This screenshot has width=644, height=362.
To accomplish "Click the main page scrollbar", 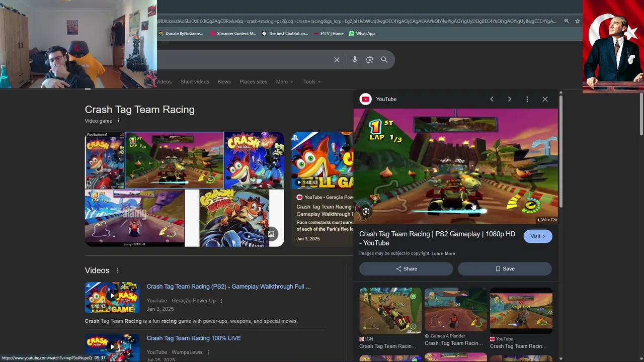I will click(x=641, y=115).
